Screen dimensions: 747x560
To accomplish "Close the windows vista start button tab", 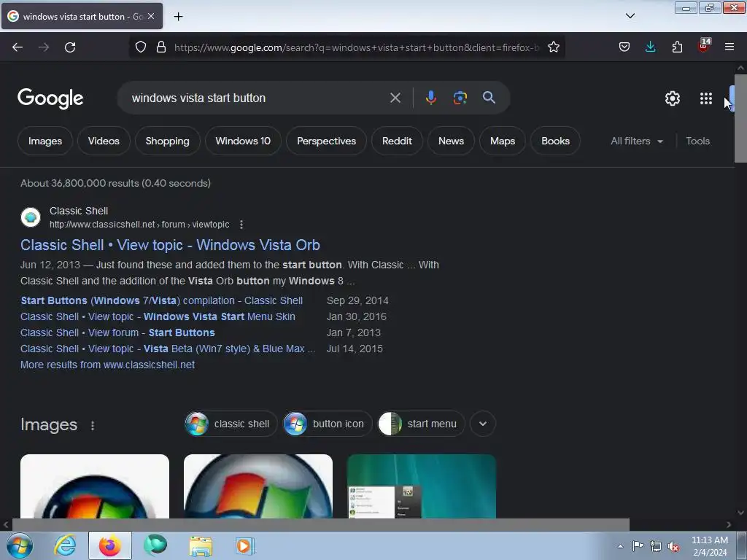I will (151, 16).
